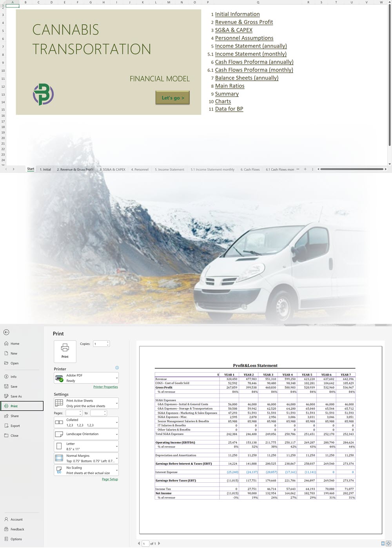Follow the Initial Information link
Screen dimensions: 392x549
click(237, 14)
